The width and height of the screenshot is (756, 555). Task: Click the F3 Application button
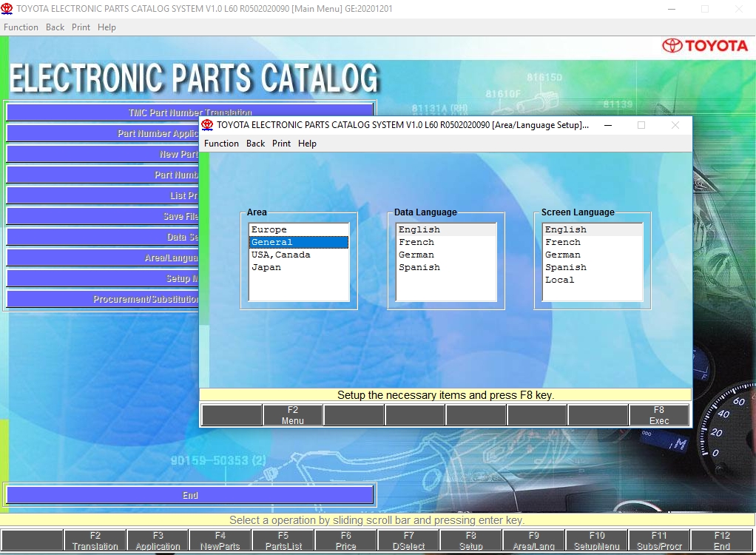click(x=158, y=541)
